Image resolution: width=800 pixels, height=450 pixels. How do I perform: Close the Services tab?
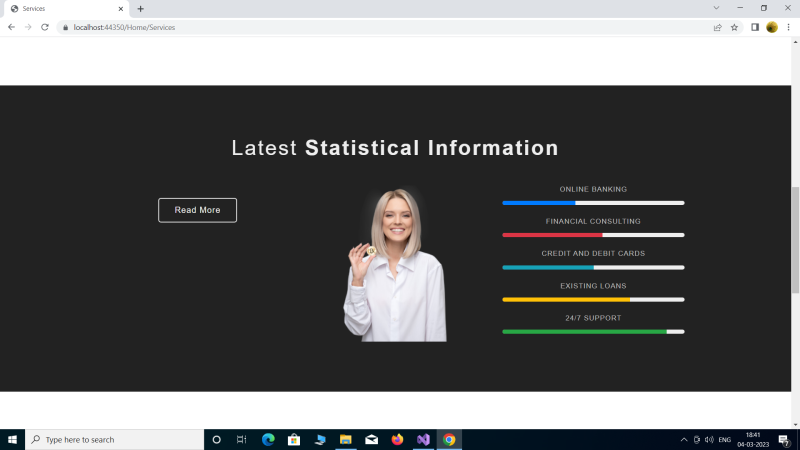click(121, 9)
